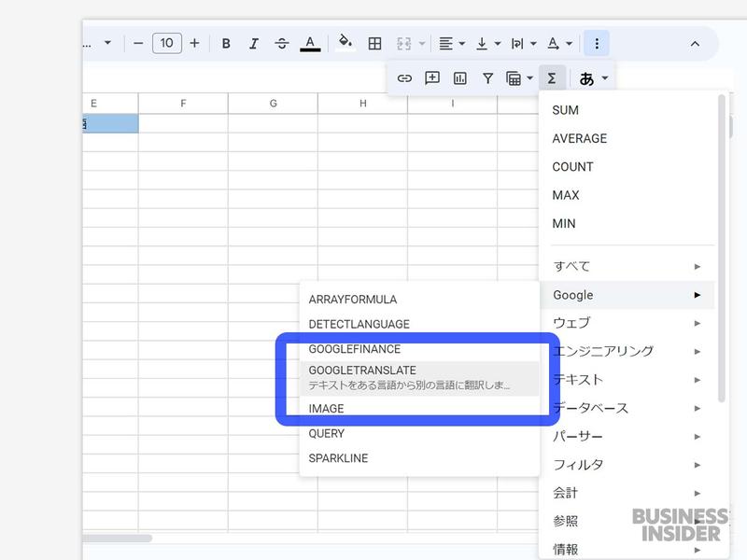Image resolution: width=747 pixels, height=560 pixels.
Task: Decrease font size with minus button
Action: (x=138, y=43)
